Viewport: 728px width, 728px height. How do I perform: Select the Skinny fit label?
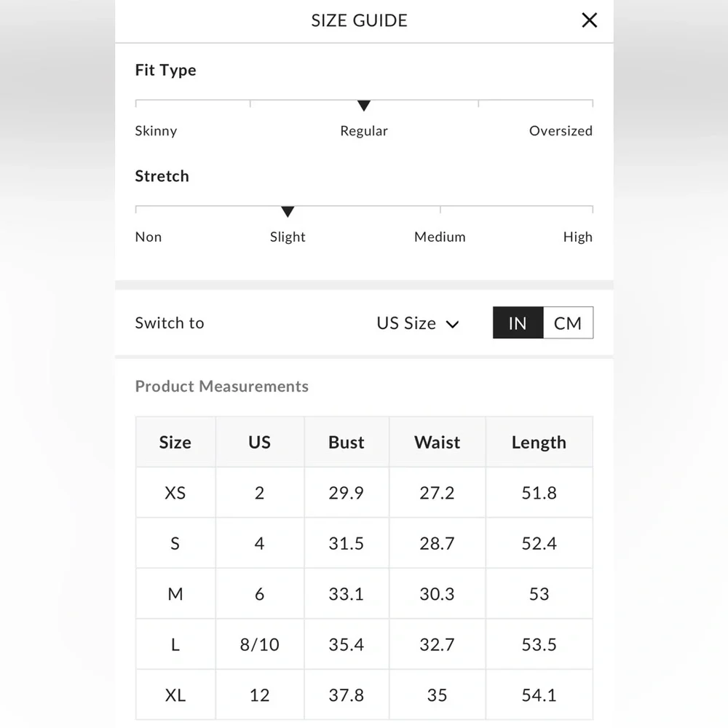point(156,131)
